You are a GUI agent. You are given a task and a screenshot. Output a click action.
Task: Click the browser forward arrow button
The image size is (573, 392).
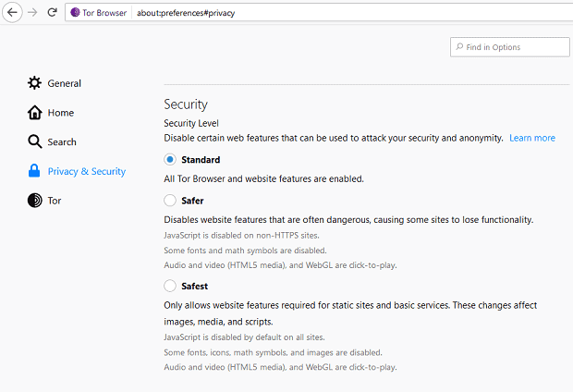(x=32, y=12)
